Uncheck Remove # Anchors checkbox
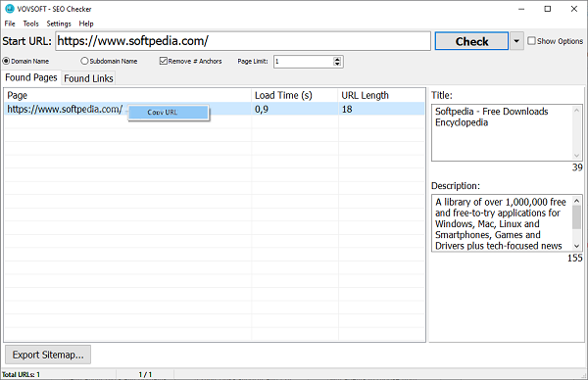The image size is (588, 380). click(163, 61)
